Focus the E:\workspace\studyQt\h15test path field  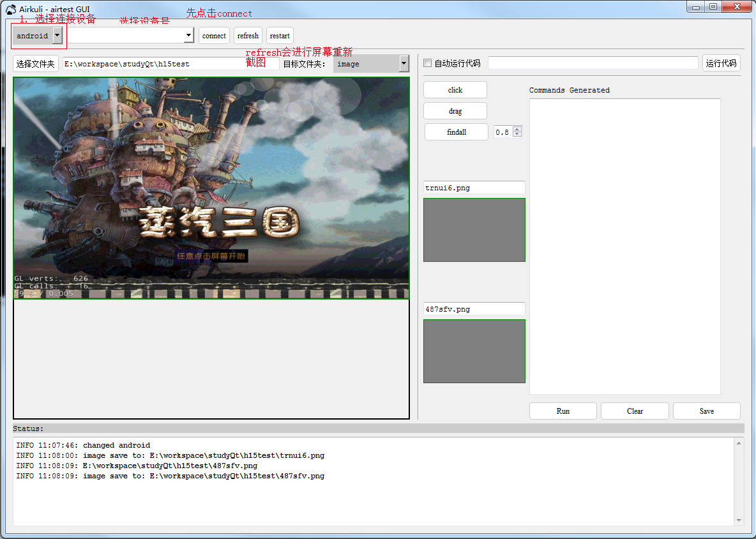click(x=171, y=64)
